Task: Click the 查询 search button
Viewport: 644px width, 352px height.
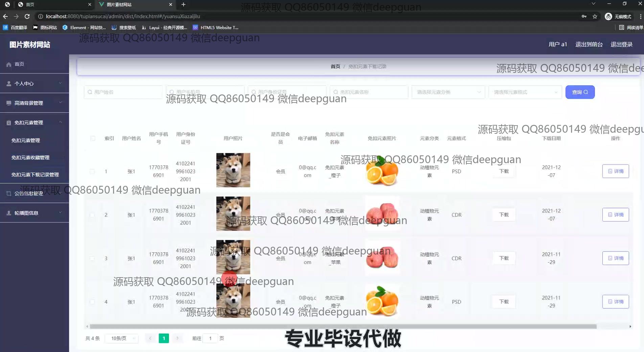Action: coord(580,92)
